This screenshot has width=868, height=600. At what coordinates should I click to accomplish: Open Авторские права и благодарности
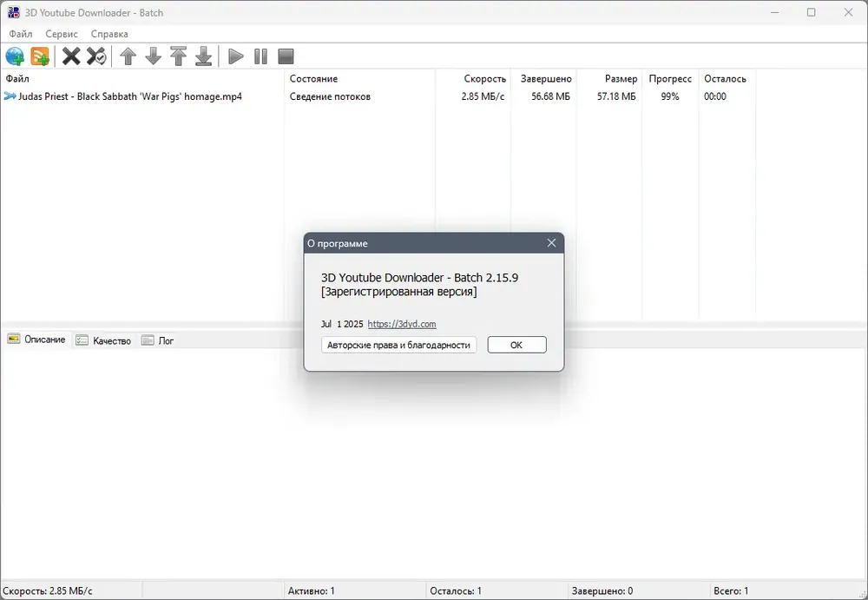pos(398,345)
